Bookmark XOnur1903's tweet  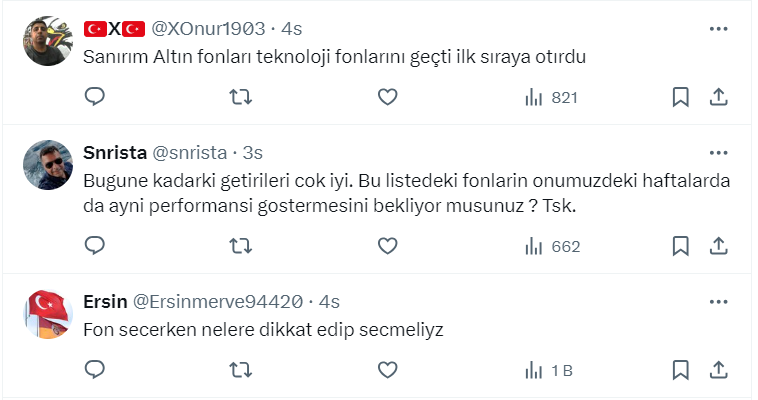(680, 97)
